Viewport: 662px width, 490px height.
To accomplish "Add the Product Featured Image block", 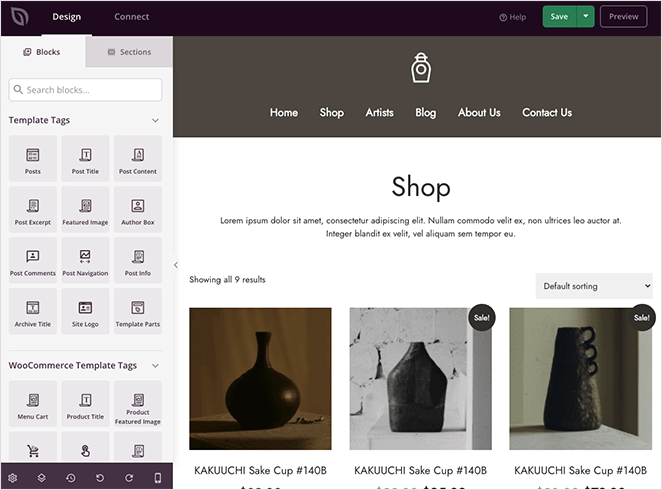I will coord(138,404).
